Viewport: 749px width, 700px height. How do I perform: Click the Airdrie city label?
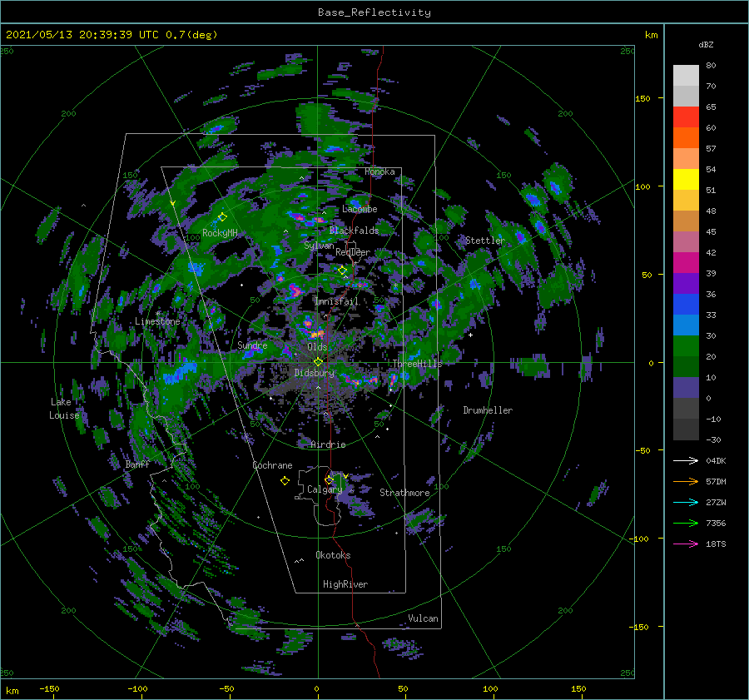[x=328, y=444]
